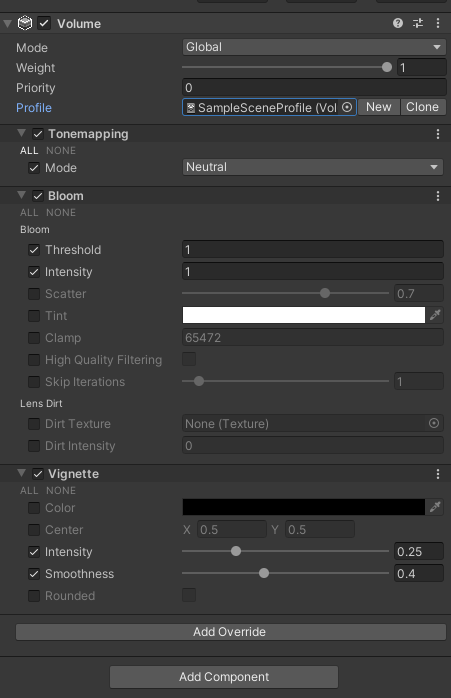Viewport: 451px width, 698px height.
Task: Open the Vignette black color swatch
Action: click(304, 507)
